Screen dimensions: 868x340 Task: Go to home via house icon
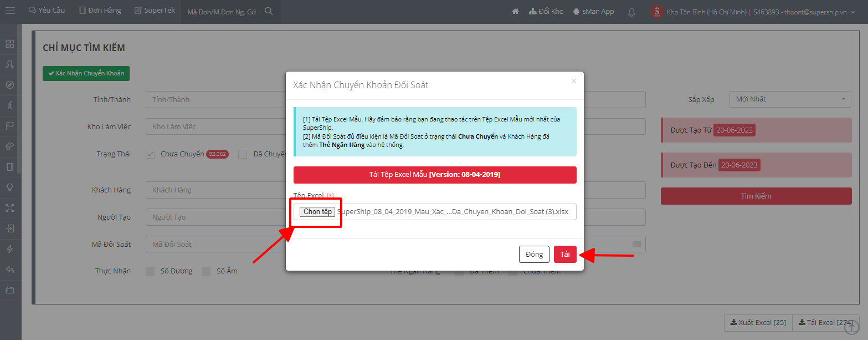tap(515, 11)
